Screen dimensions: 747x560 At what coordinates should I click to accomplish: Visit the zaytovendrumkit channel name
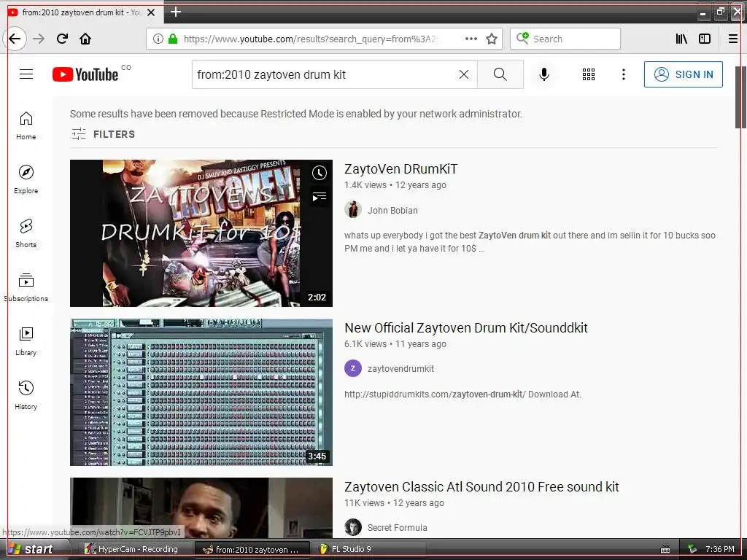pos(400,368)
